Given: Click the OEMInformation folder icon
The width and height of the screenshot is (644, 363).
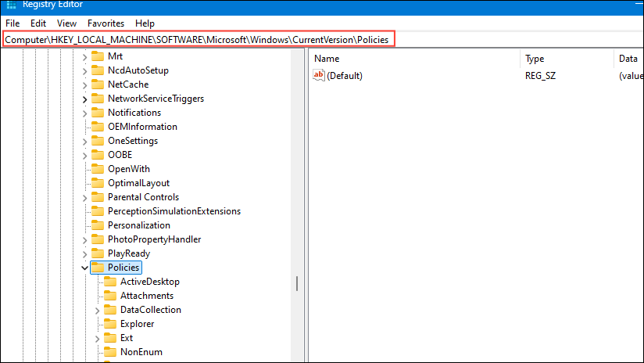Looking at the screenshot, I should [x=98, y=126].
